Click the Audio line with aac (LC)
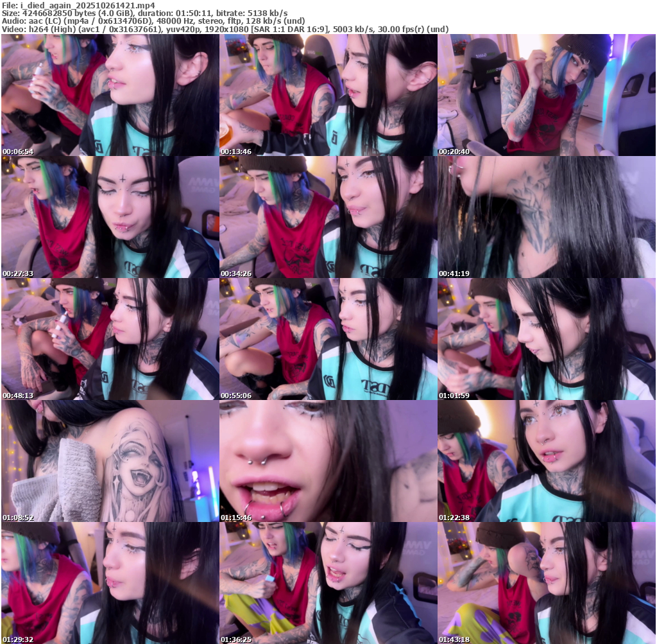The image size is (657, 644). [153, 21]
